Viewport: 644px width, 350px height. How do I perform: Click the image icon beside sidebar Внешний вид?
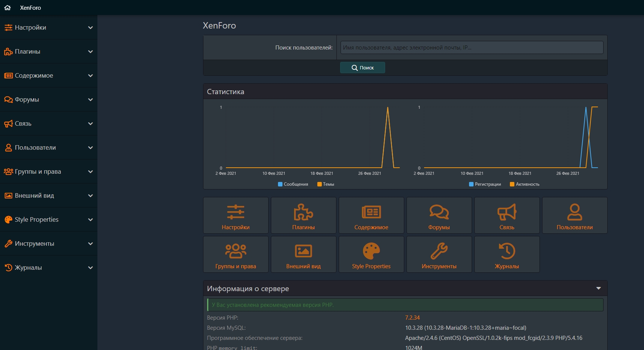point(8,195)
